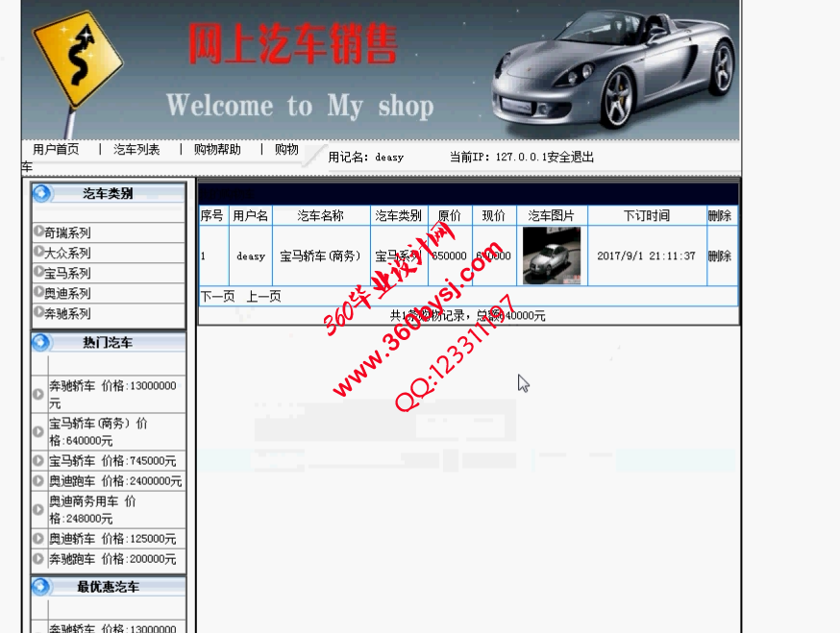Open hot car 奔驰轿车 价格:13000000元
The height and width of the screenshot is (633, 840).
113,394
